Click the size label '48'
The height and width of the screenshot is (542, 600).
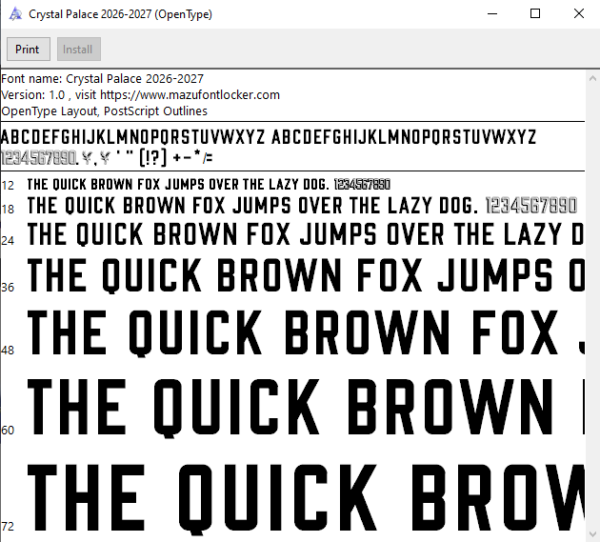8,350
